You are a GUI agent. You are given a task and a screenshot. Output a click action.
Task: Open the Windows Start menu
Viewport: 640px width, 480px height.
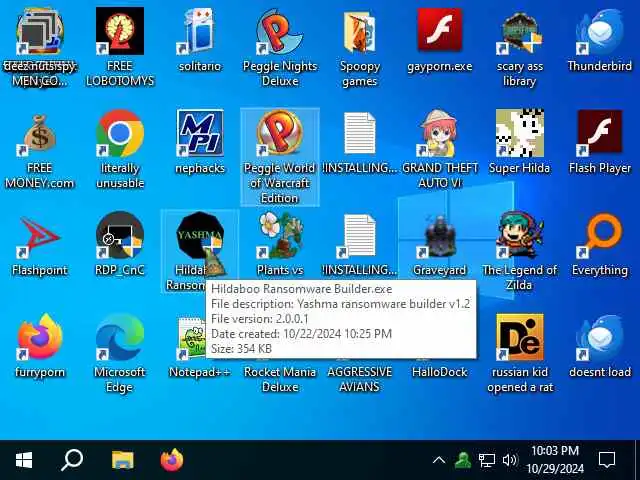[x=24, y=460]
